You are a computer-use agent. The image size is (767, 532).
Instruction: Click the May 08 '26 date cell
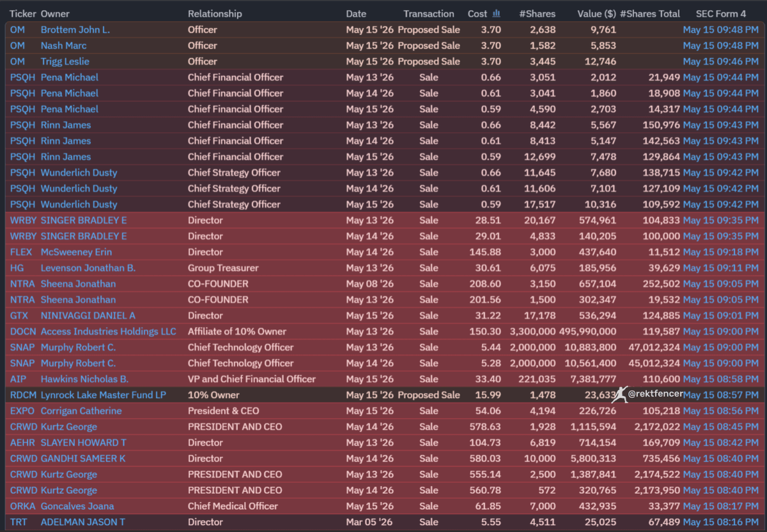click(x=370, y=284)
